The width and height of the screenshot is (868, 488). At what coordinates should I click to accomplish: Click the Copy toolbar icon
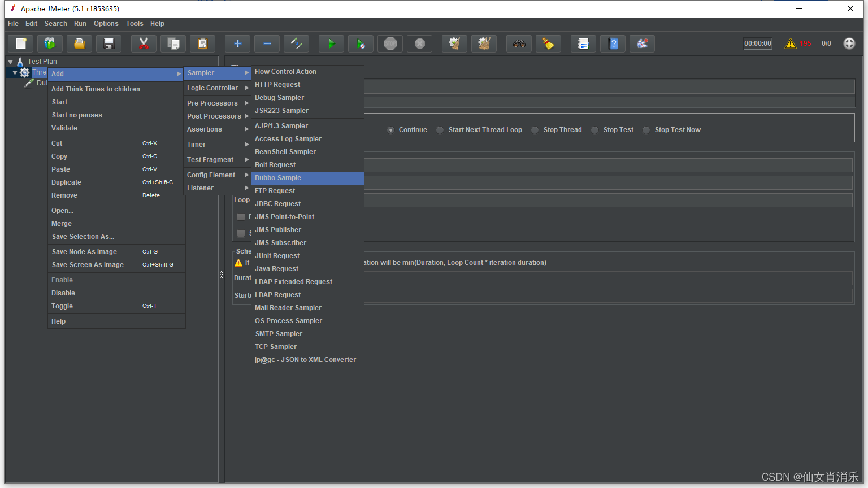173,43
